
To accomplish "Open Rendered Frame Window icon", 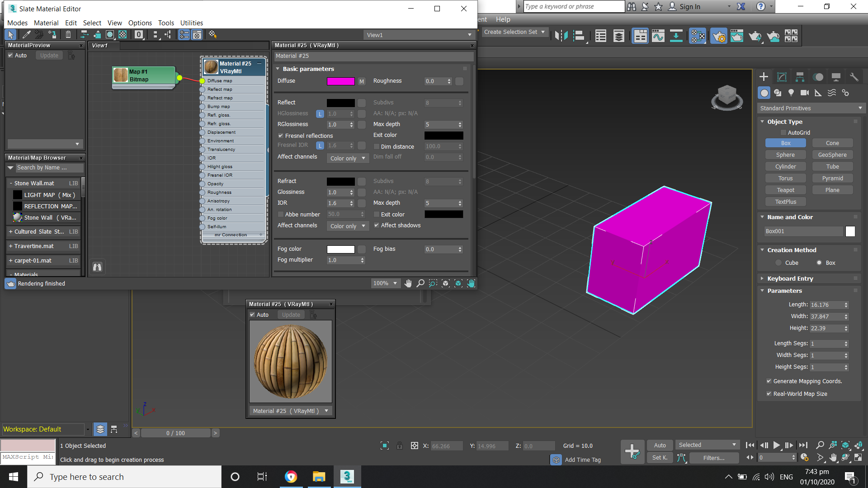I will click(737, 36).
